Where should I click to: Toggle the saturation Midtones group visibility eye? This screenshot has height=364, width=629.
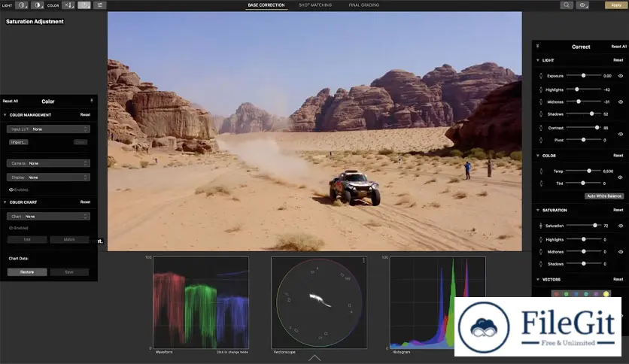tap(621, 252)
